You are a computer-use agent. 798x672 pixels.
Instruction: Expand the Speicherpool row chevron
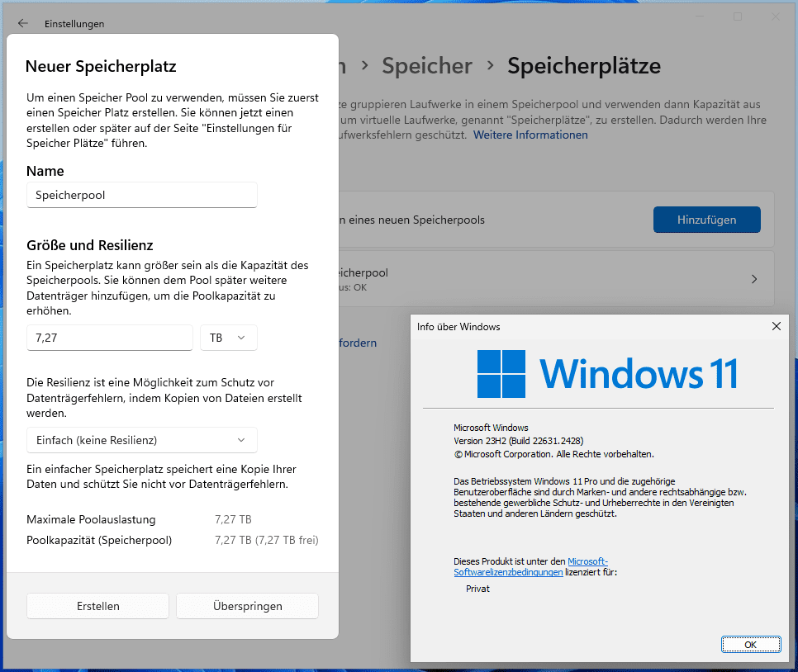754,279
